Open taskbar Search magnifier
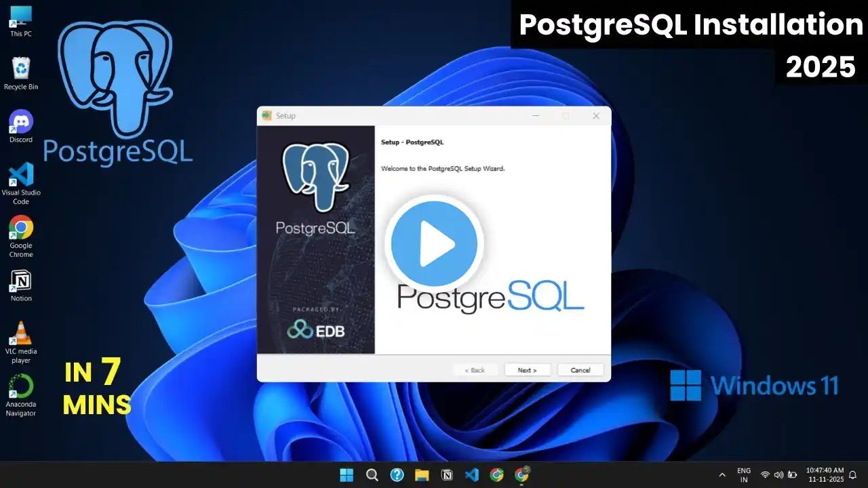Viewport: 868px width, 488px height. tap(372, 474)
